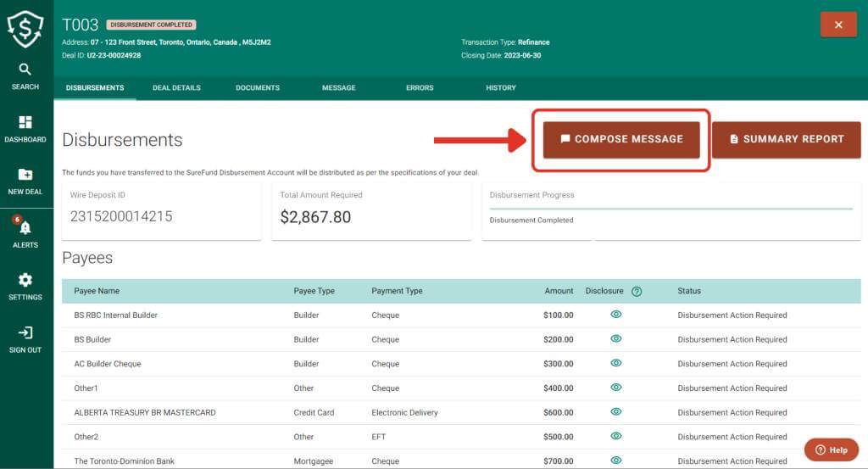Open the Documents tab
The height and width of the screenshot is (469, 868).
click(x=258, y=87)
